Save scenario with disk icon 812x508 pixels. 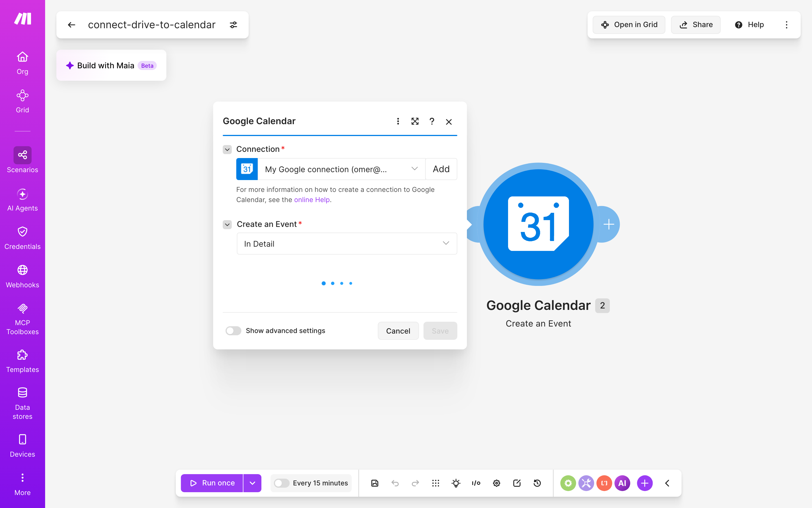coord(375,483)
